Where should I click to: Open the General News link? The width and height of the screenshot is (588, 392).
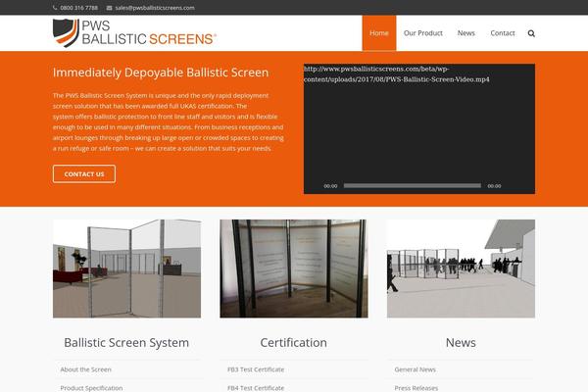pos(416,369)
